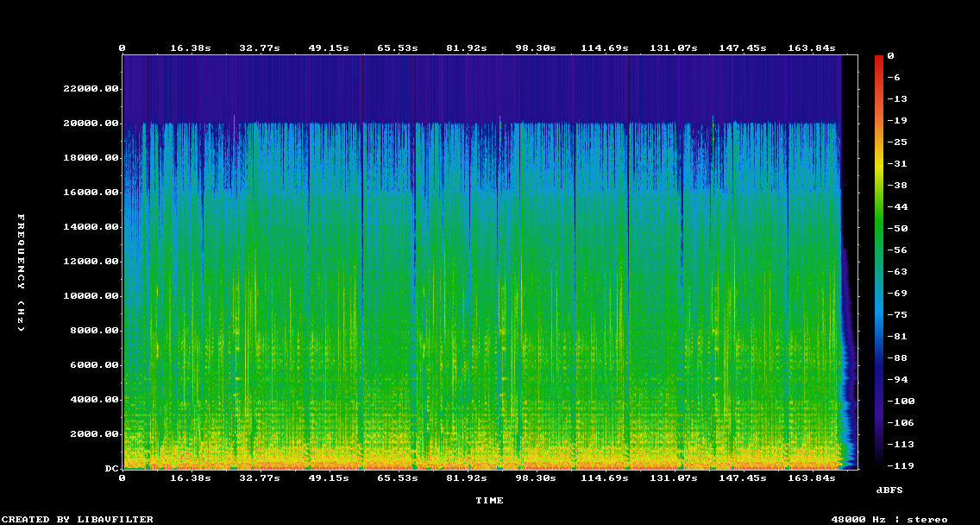Click the 10000.00 frequency axis label
This screenshot has height=525, width=980.
(x=91, y=296)
